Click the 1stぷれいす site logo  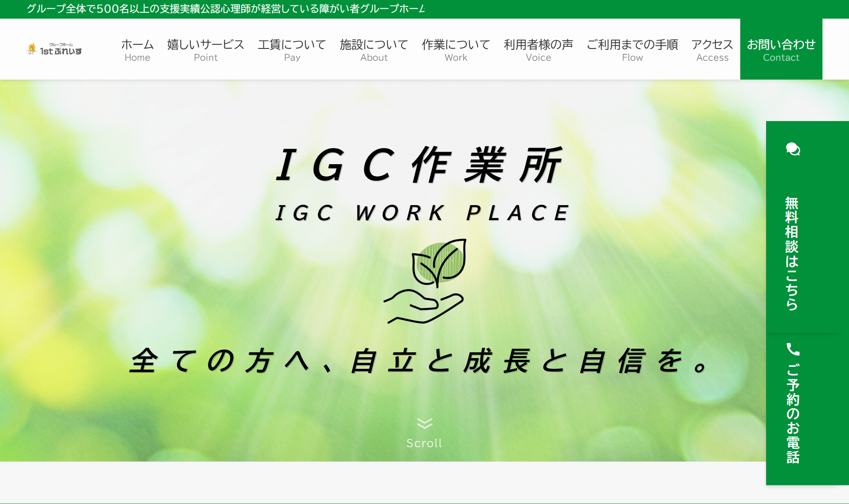pos(54,49)
